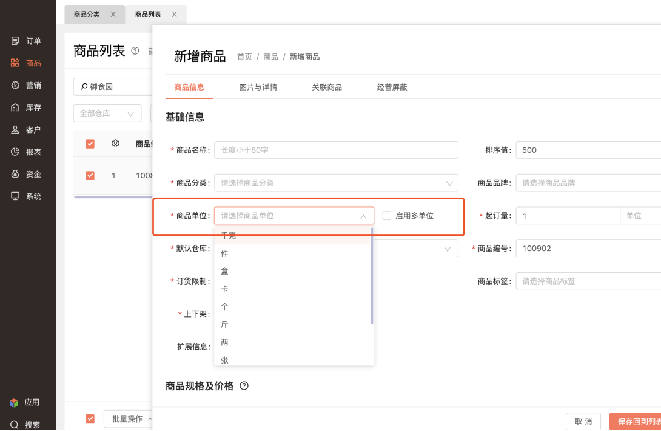Click the help icon beside 商品规格及价格
Screen dimensions: 661x431
[x=244, y=385]
